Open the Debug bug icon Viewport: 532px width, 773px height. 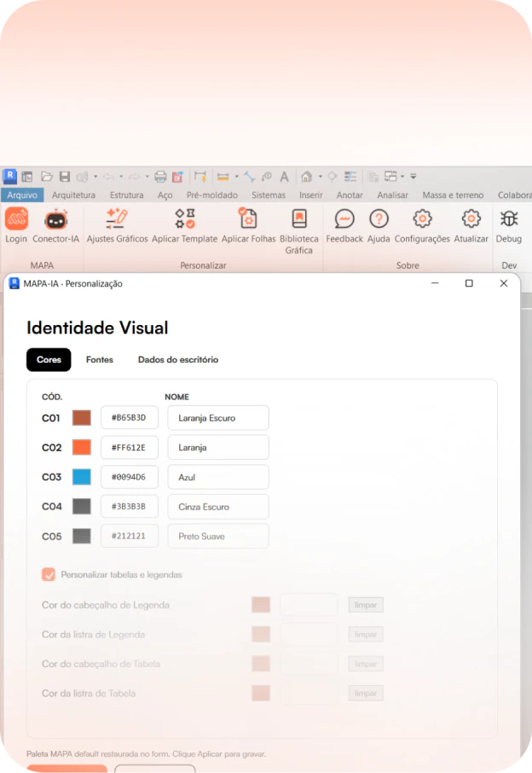point(509,219)
